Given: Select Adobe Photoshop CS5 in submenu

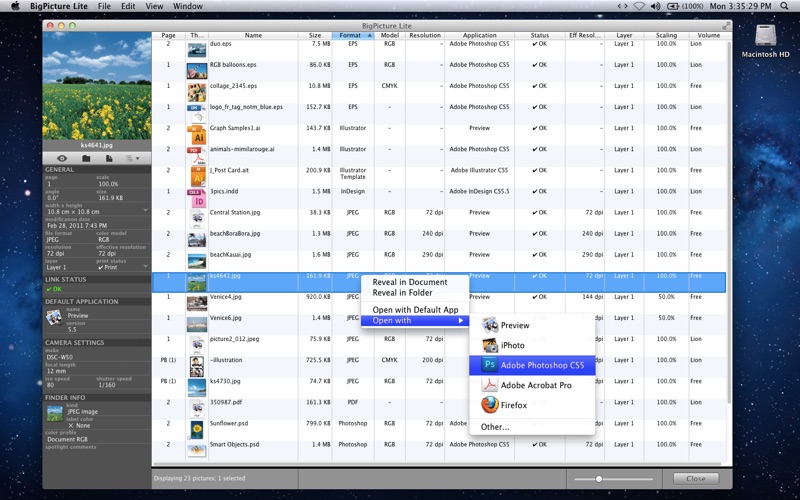Looking at the screenshot, I should point(532,365).
